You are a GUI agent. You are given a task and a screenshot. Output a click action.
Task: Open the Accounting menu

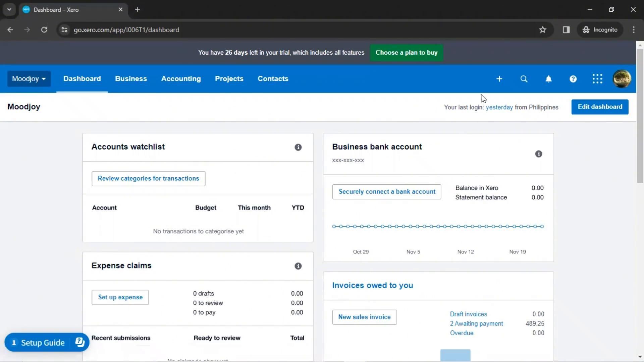tap(181, 79)
